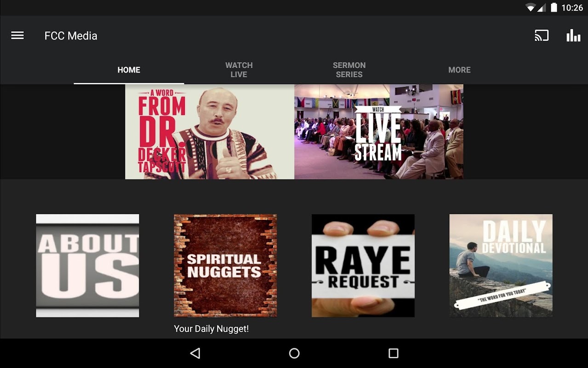Switch to the Watch Live tab

(x=239, y=70)
